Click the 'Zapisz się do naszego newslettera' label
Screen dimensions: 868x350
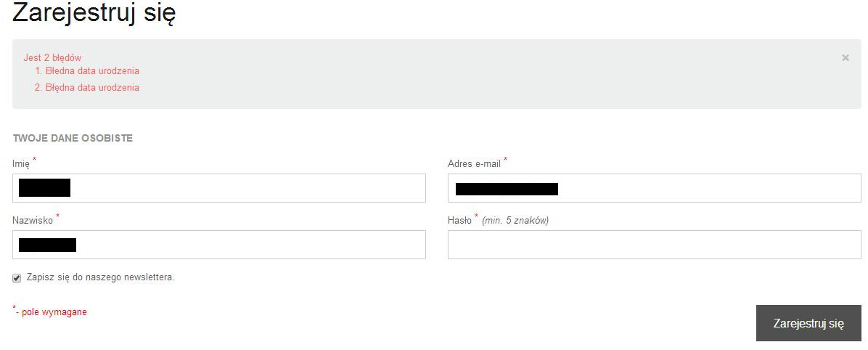click(x=100, y=277)
